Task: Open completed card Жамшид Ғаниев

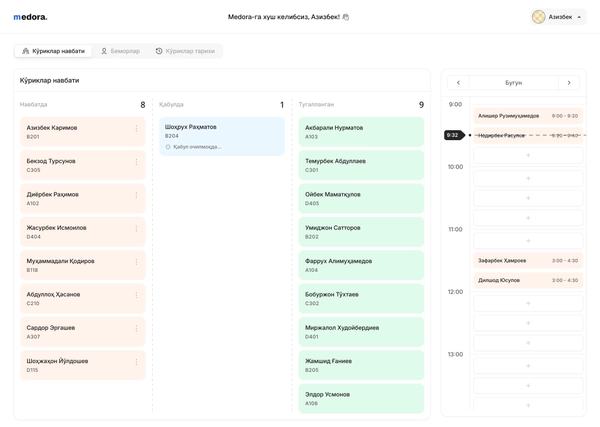Action: tap(361, 365)
